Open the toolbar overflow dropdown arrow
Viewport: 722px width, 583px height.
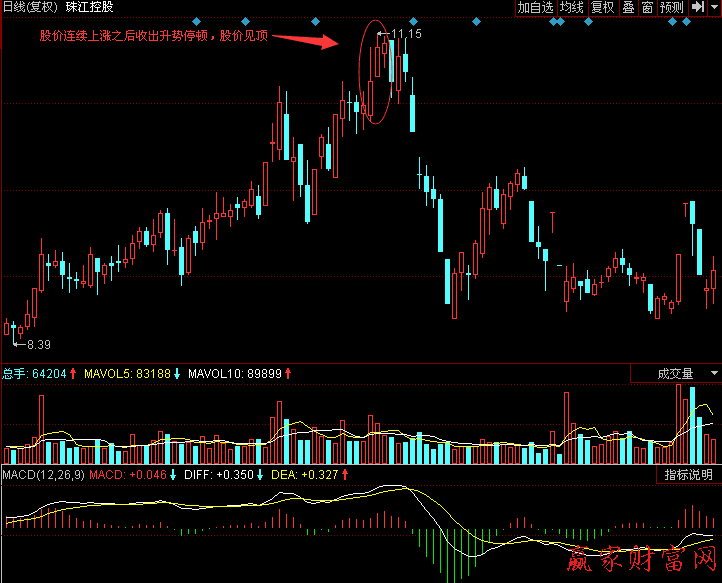713,7
